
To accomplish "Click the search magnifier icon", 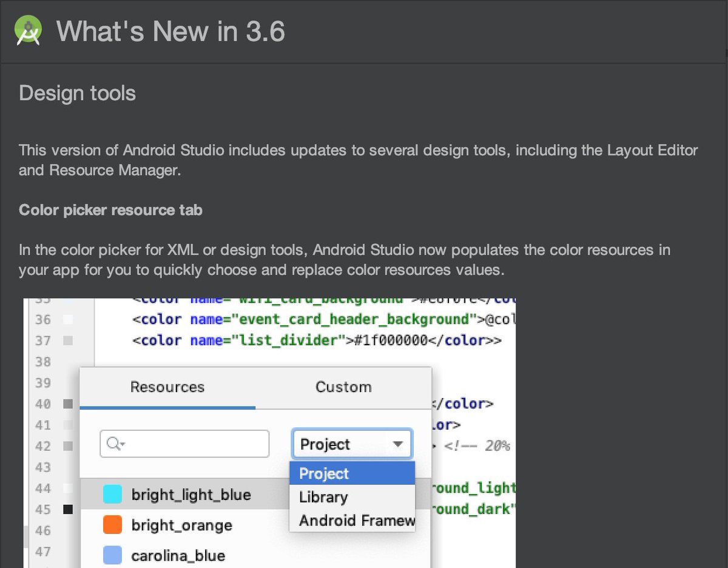I will (114, 444).
